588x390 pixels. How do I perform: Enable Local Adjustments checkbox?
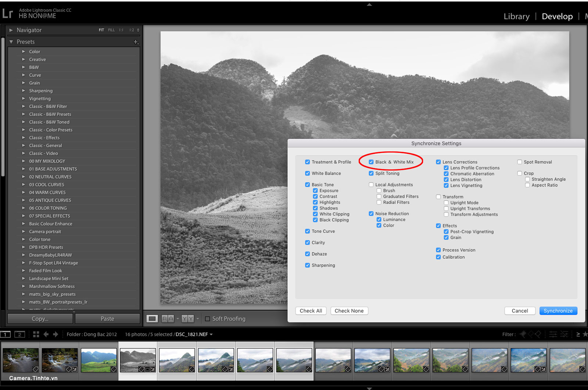point(371,185)
